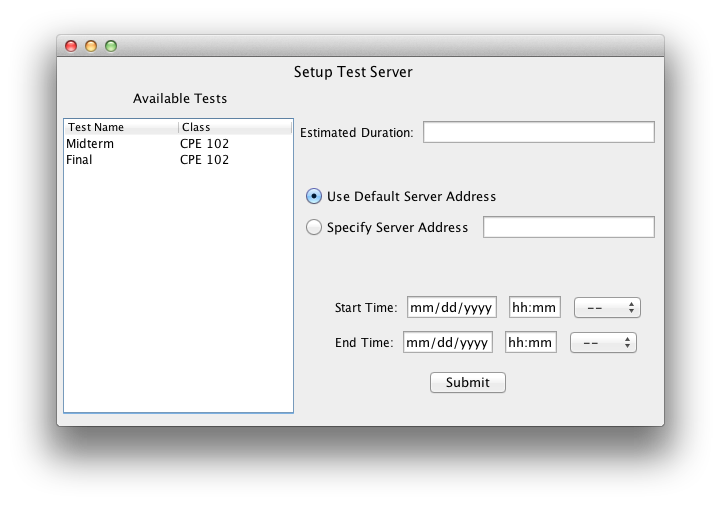721x505 pixels.
Task: Click the Estimated Duration text field
Action: coord(538,132)
